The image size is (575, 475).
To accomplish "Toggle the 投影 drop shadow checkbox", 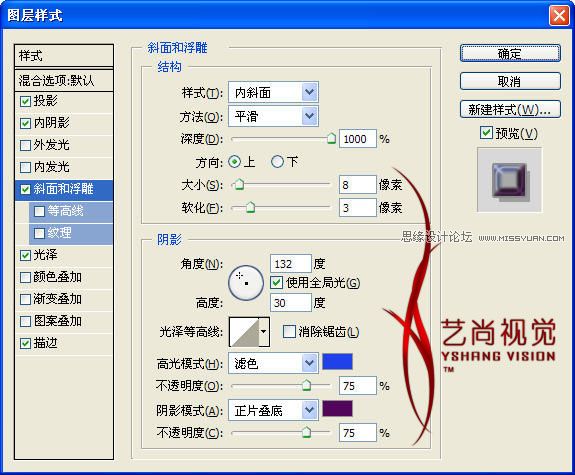I will (25, 101).
